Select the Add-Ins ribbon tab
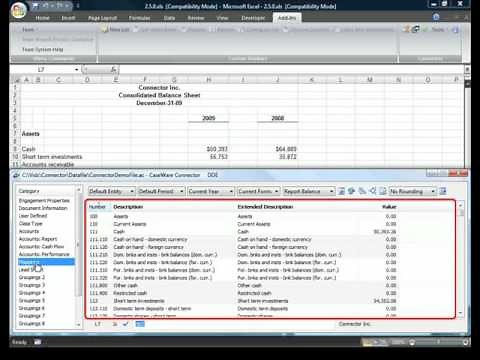 tap(287, 18)
